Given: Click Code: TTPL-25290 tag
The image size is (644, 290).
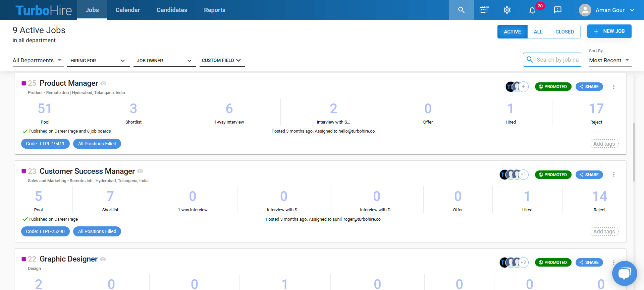Looking at the screenshot, I should click(x=45, y=231).
